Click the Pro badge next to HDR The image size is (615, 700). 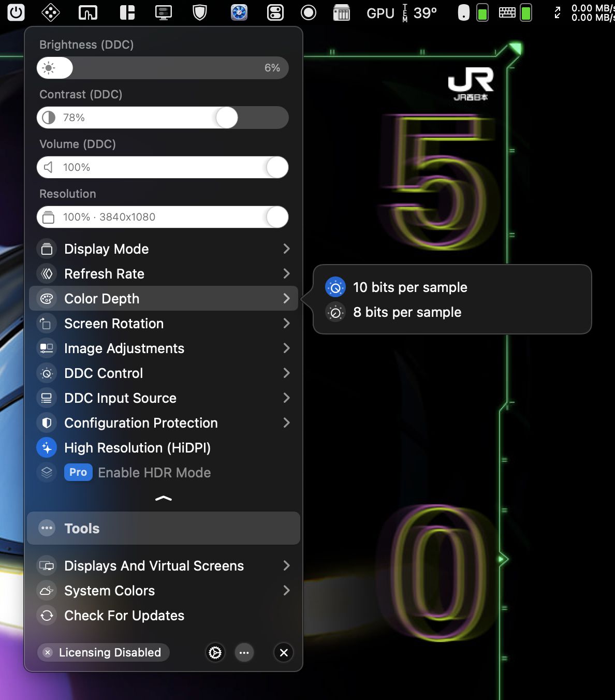[78, 472]
